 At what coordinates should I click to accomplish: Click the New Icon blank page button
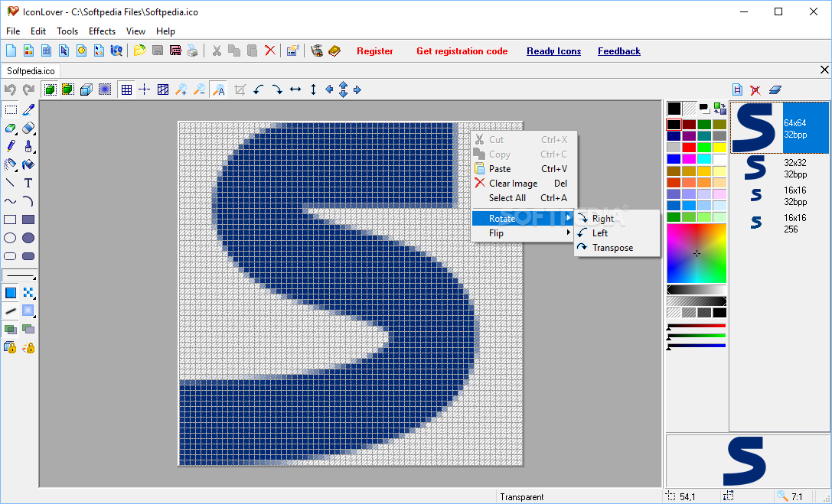pyautogui.click(x=11, y=51)
